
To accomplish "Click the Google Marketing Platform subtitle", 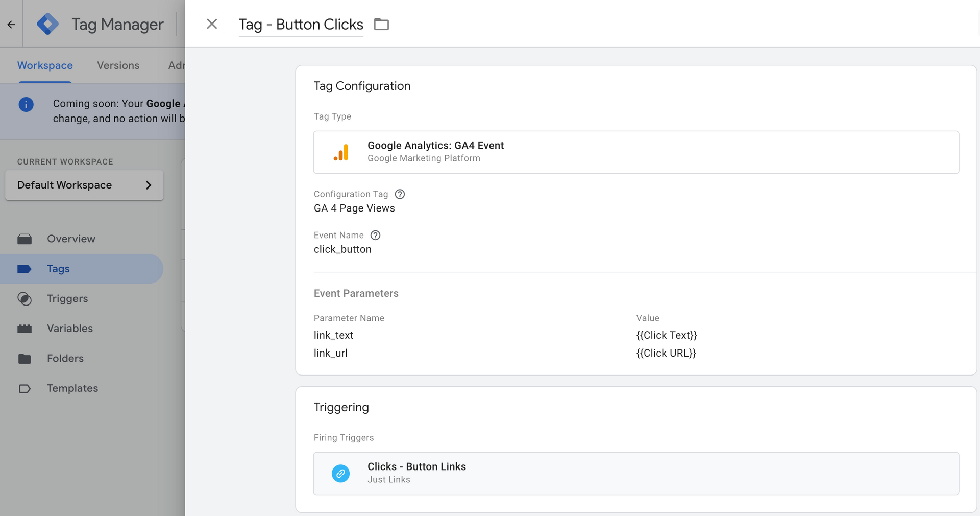I will [x=424, y=158].
